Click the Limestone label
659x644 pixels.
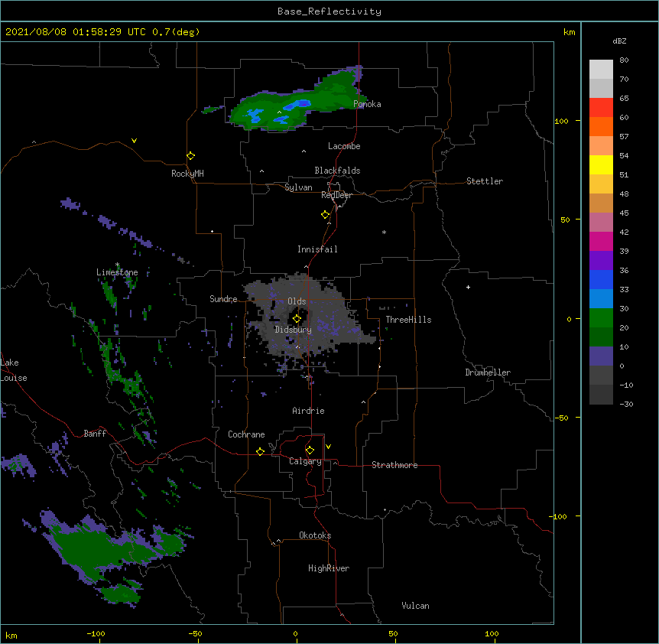point(117,272)
